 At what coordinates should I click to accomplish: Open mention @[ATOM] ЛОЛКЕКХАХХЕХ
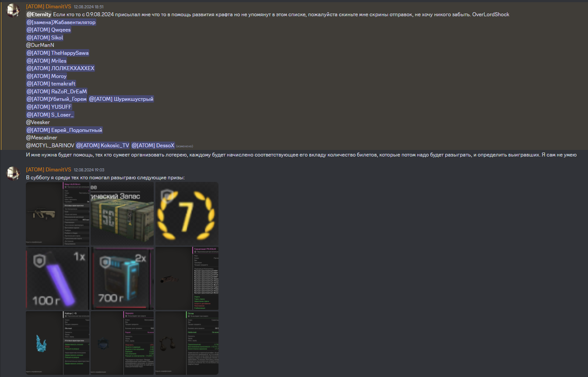60,68
